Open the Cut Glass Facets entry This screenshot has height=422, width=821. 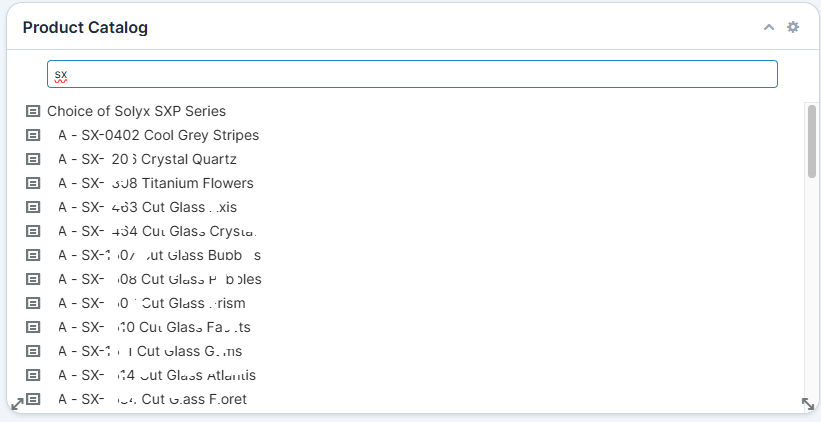click(154, 327)
